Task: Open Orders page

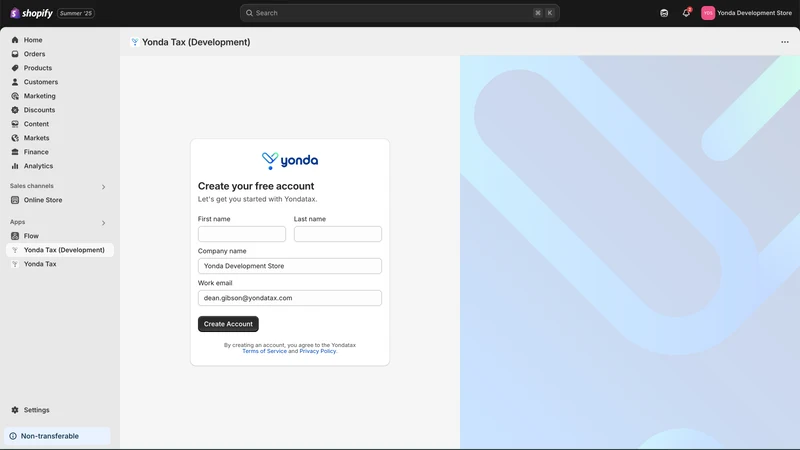Action: [x=60, y=54]
